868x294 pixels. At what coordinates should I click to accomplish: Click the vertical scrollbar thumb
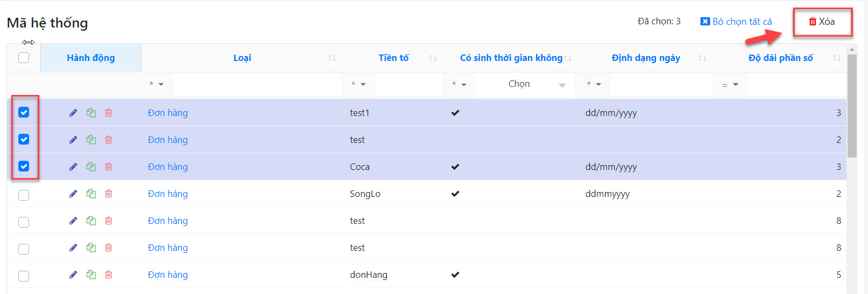[852, 105]
